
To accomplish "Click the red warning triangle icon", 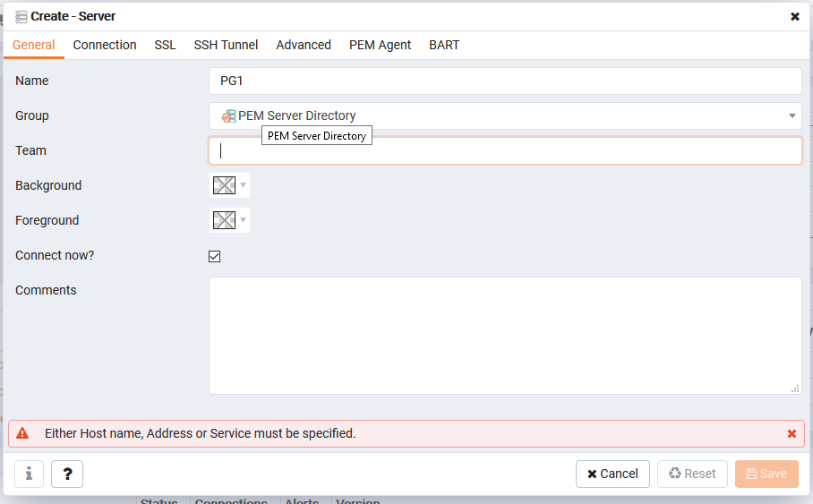I will click(x=22, y=433).
